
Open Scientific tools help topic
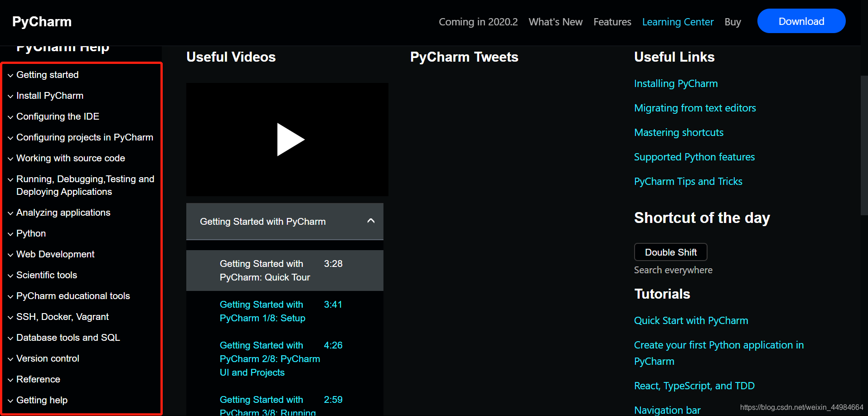(x=47, y=275)
